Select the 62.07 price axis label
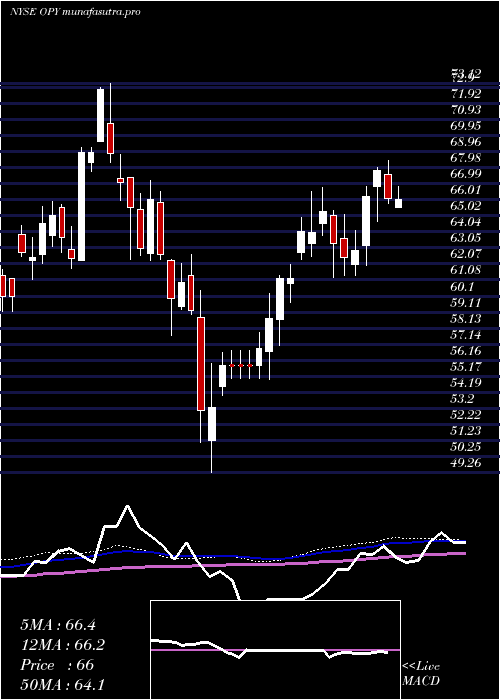This screenshot has width=500, height=700. tap(466, 254)
